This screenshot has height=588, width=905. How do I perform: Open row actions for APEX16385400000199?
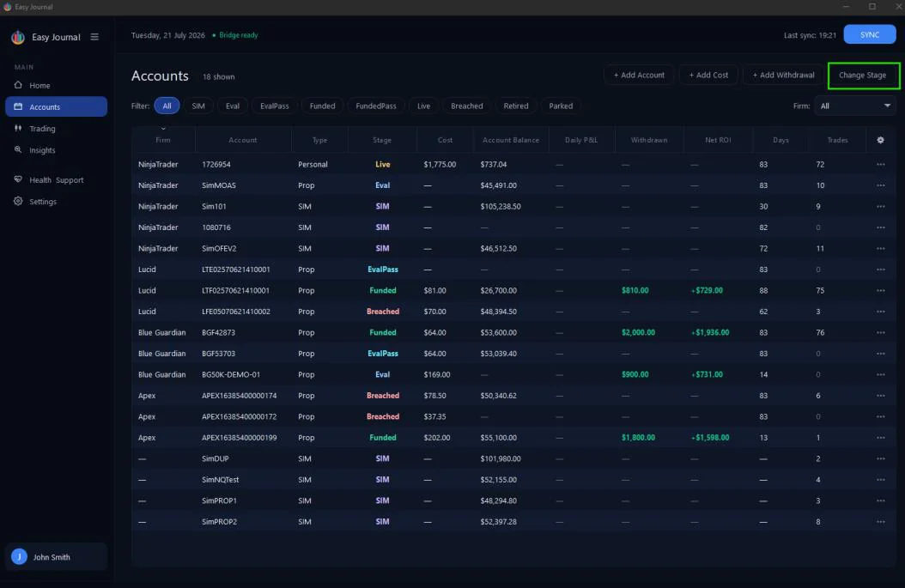click(880, 438)
